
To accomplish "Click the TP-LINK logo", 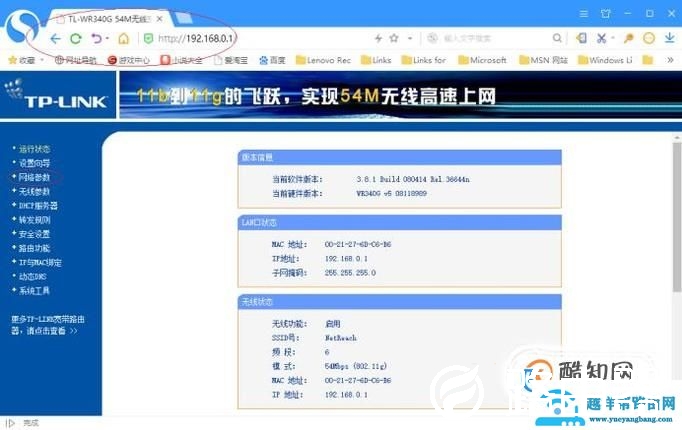I will 57,94.
